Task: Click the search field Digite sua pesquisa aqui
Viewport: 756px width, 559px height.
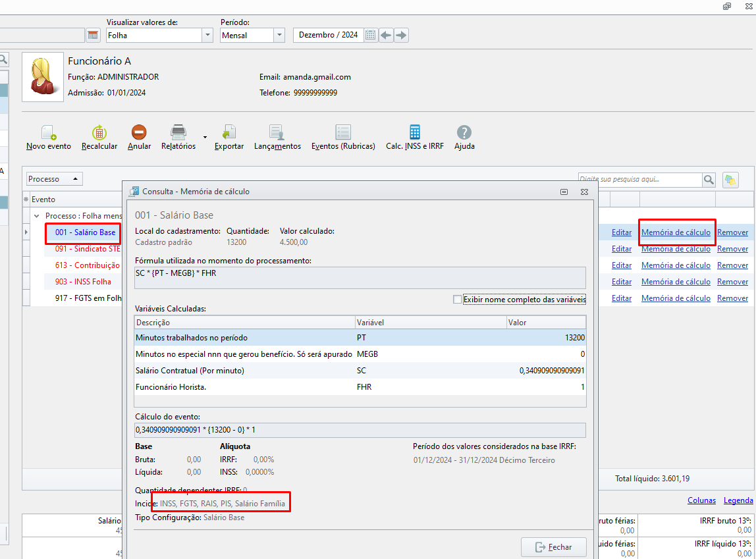Action: (x=640, y=179)
